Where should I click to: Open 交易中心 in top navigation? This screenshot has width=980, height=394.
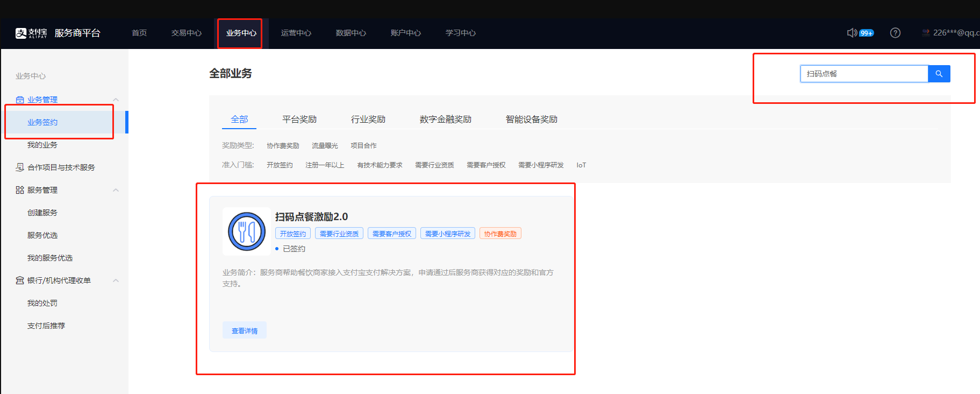[187, 33]
